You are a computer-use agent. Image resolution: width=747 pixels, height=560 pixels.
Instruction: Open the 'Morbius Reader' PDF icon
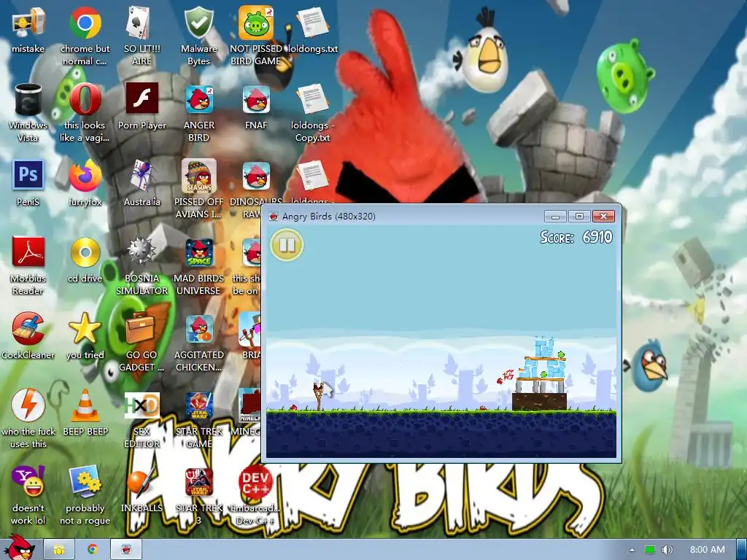click(28, 252)
